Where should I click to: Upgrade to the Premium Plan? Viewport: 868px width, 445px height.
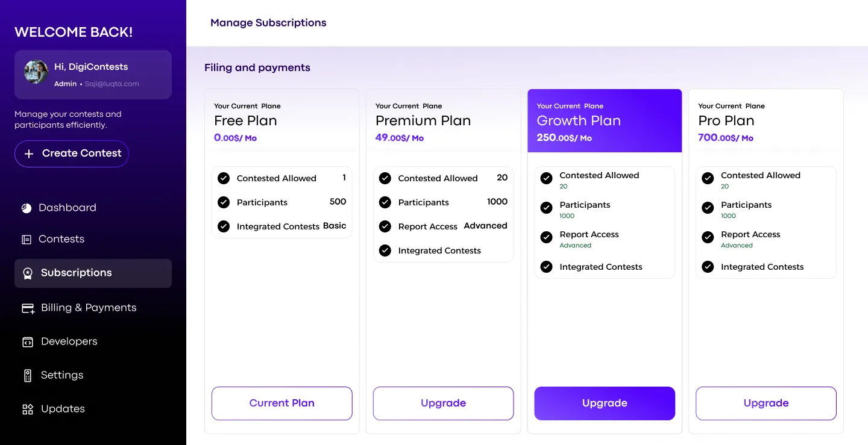[x=443, y=403]
